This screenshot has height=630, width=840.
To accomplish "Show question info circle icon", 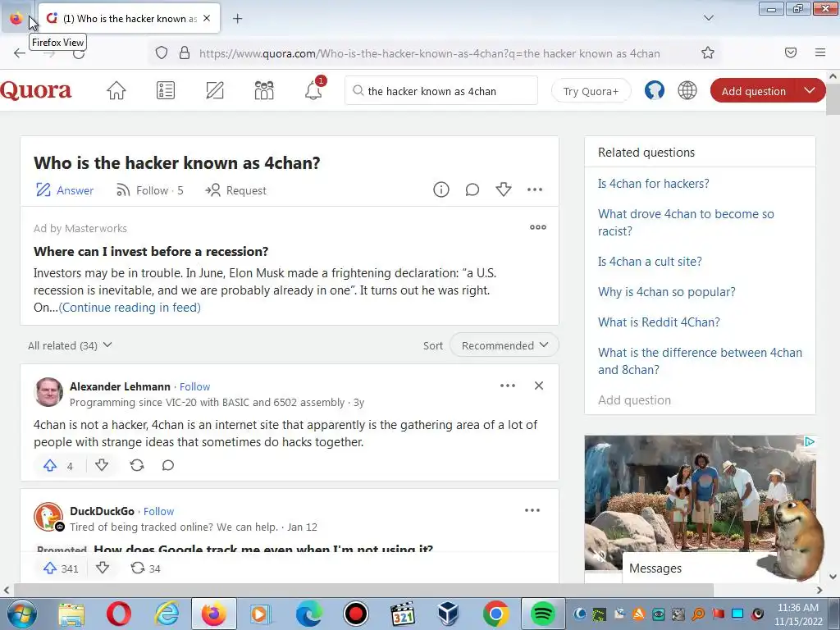I will [441, 189].
